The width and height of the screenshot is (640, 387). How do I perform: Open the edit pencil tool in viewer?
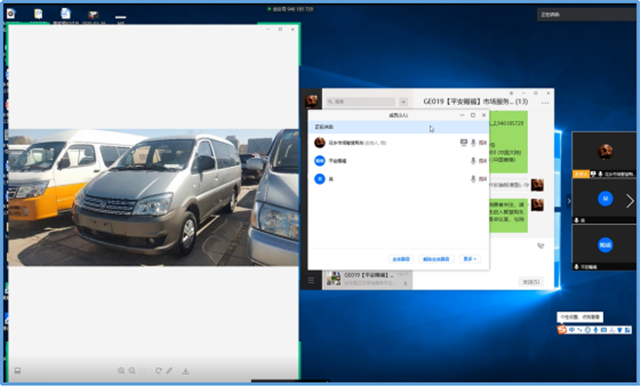click(169, 371)
